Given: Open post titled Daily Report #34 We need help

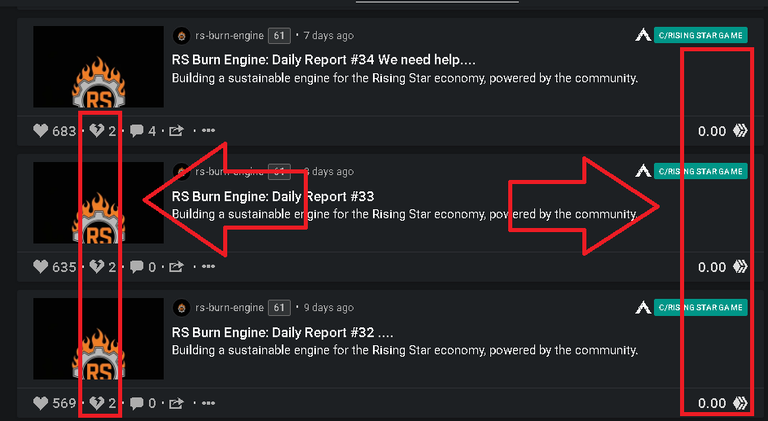Looking at the screenshot, I should click(x=323, y=60).
